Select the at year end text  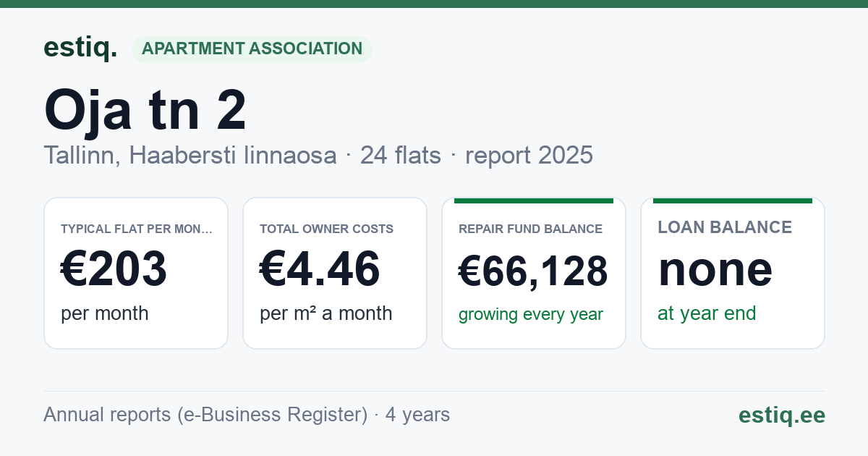pos(707,313)
